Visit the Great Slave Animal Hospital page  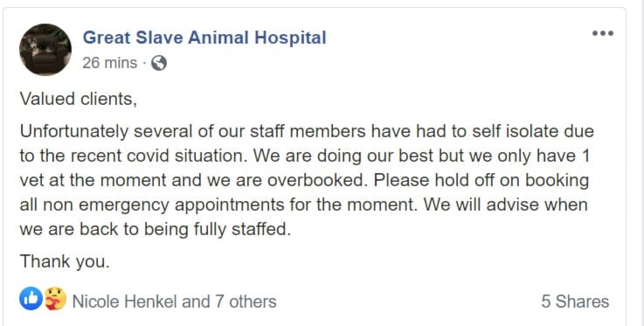(204, 38)
